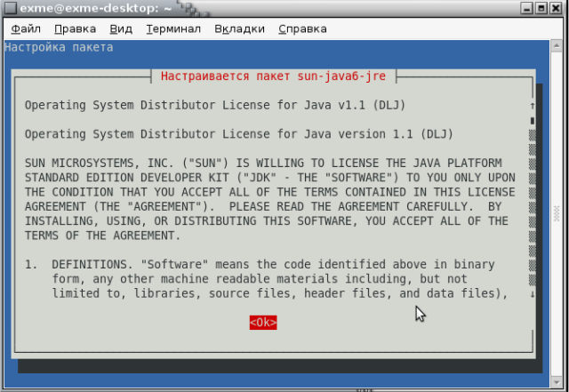Minimize the terminal window
Viewport: 569px width, 392px height.
pos(526,8)
